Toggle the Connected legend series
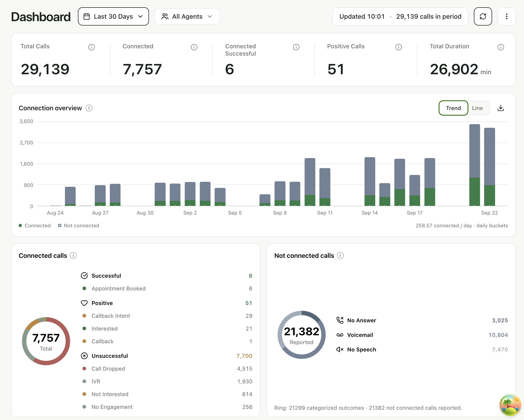This screenshot has width=524, height=420. (x=34, y=225)
